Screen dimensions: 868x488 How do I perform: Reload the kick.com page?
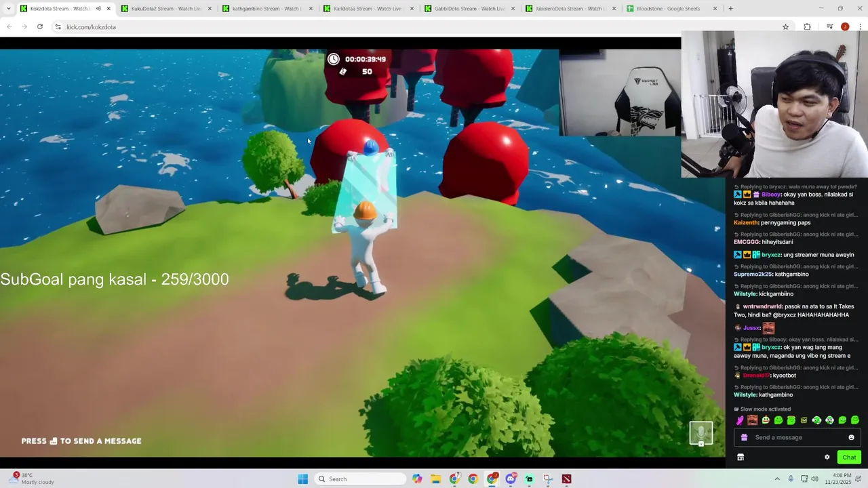point(40,27)
